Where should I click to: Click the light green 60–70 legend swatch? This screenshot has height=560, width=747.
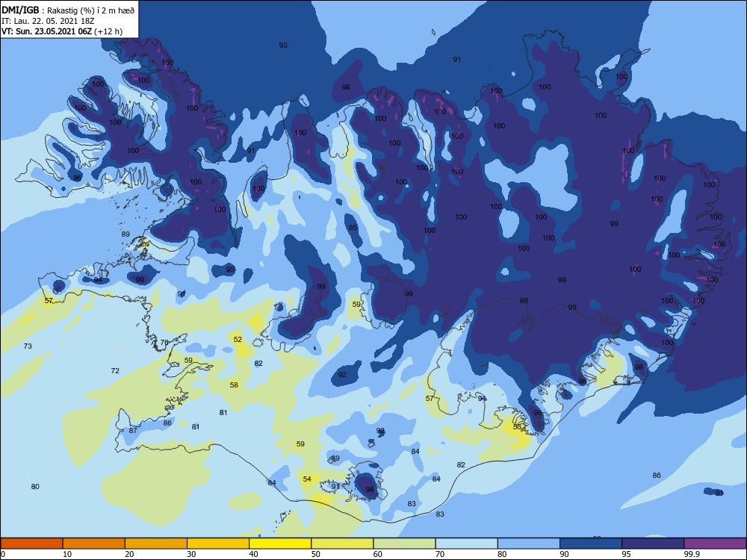pos(404,544)
